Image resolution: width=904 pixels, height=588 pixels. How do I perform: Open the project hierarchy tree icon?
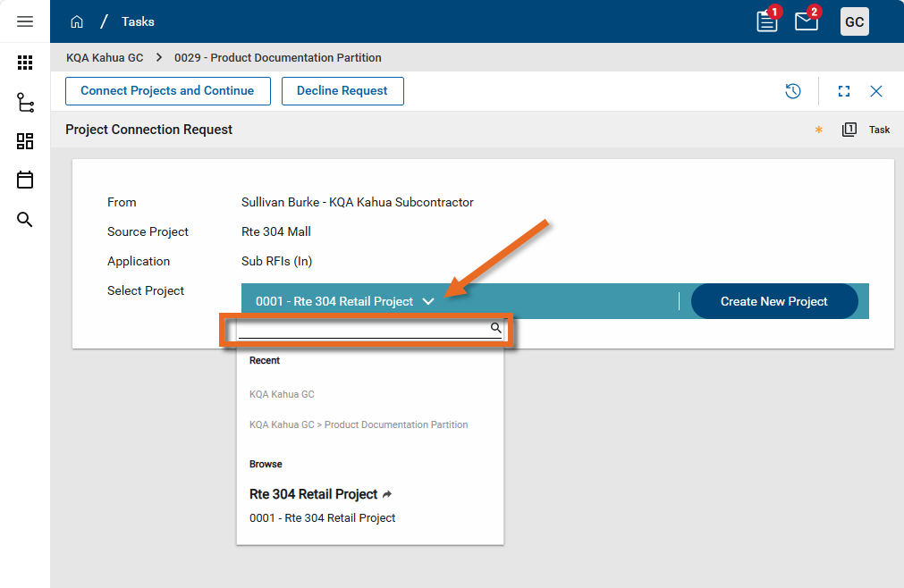click(x=25, y=102)
